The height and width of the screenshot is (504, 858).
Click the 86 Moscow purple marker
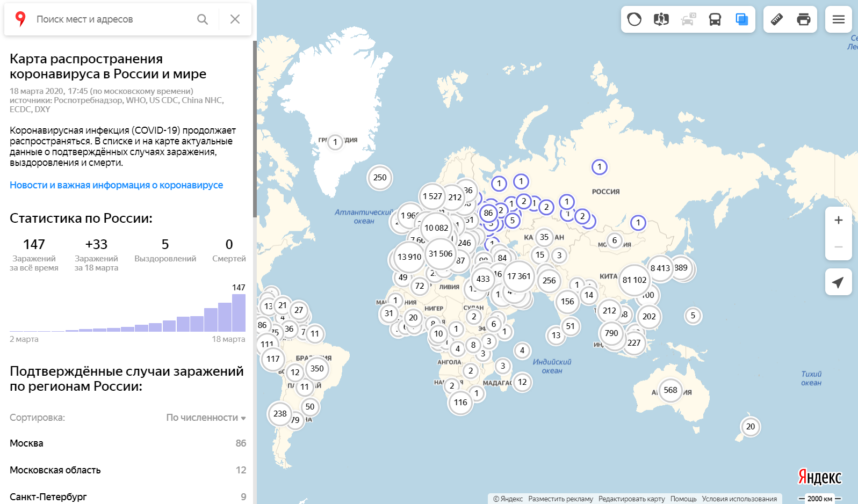(488, 213)
